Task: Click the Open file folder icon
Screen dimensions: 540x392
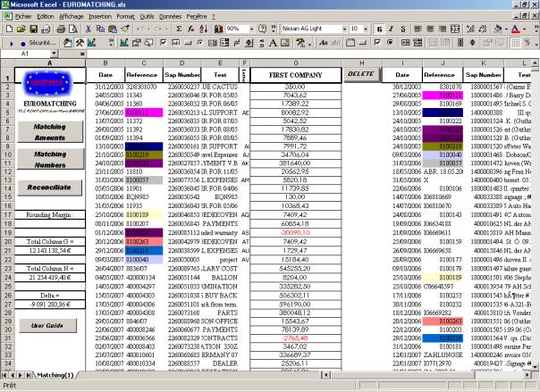Action: click(x=21, y=29)
